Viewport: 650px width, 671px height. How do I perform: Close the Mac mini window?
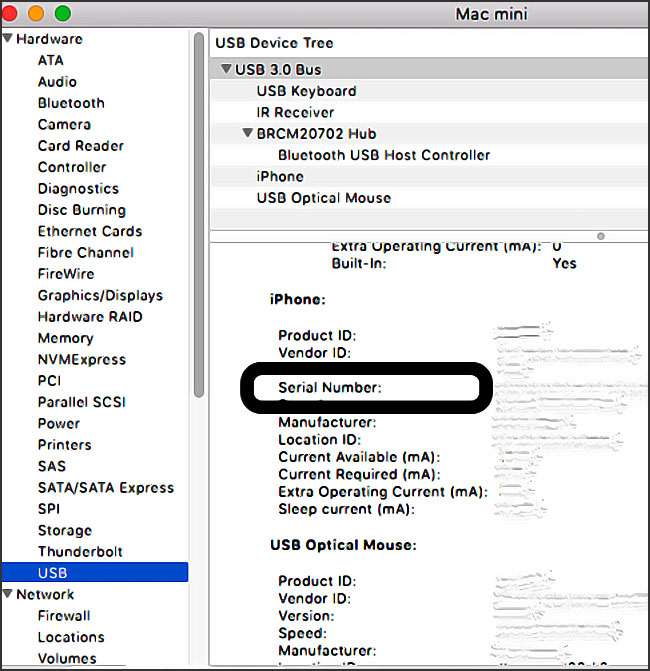tap(9, 13)
